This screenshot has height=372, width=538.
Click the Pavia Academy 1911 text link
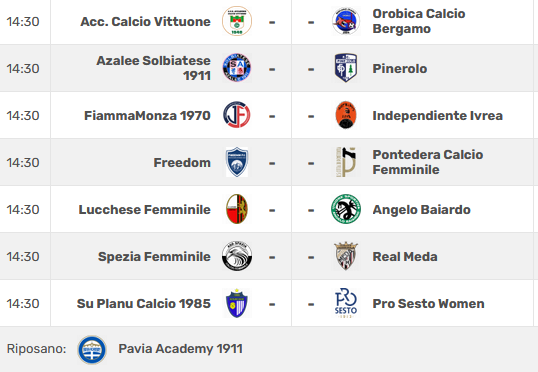click(180, 349)
